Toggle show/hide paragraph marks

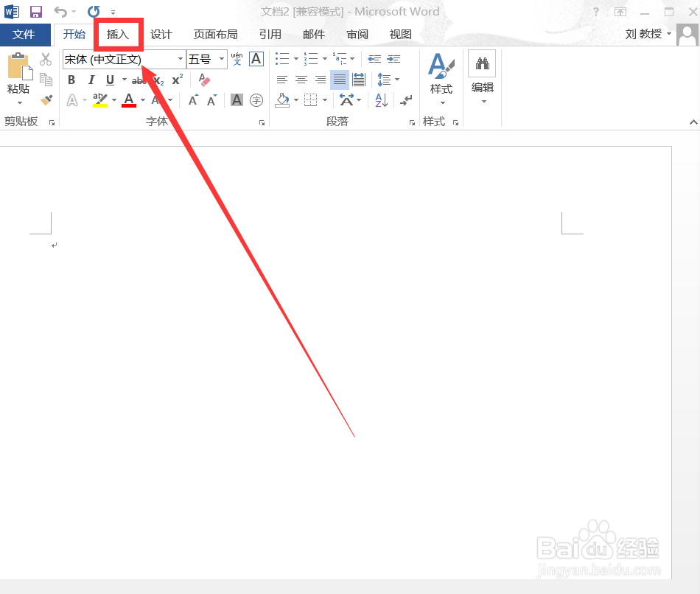(x=405, y=99)
